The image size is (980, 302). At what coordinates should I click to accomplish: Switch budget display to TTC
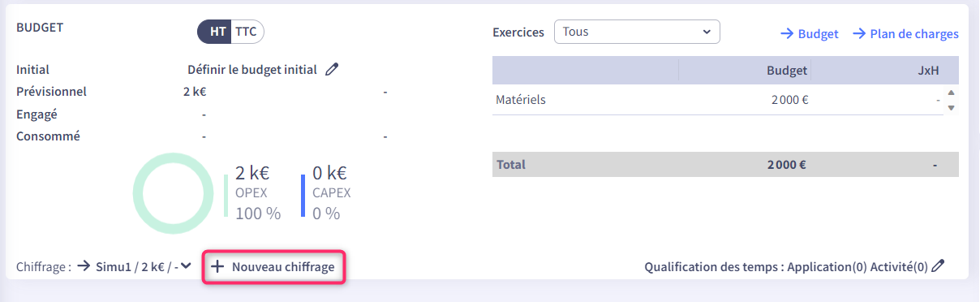(247, 32)
